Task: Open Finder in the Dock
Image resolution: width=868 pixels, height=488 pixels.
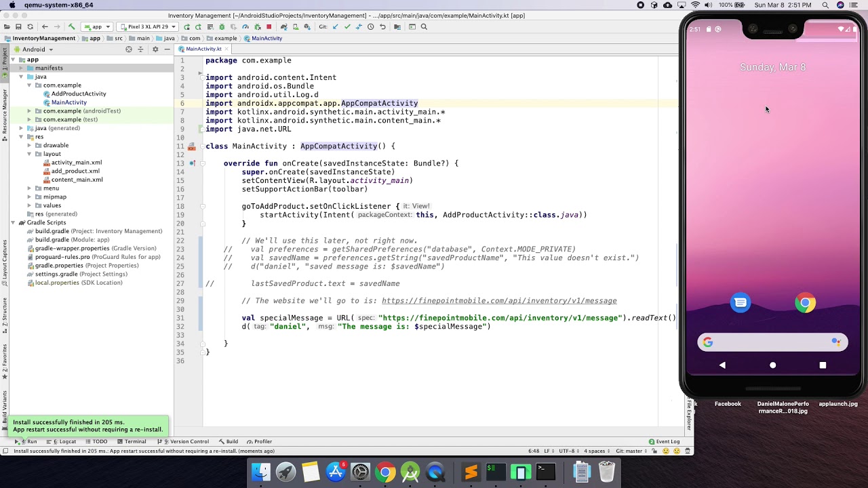Action: (261, 472)
